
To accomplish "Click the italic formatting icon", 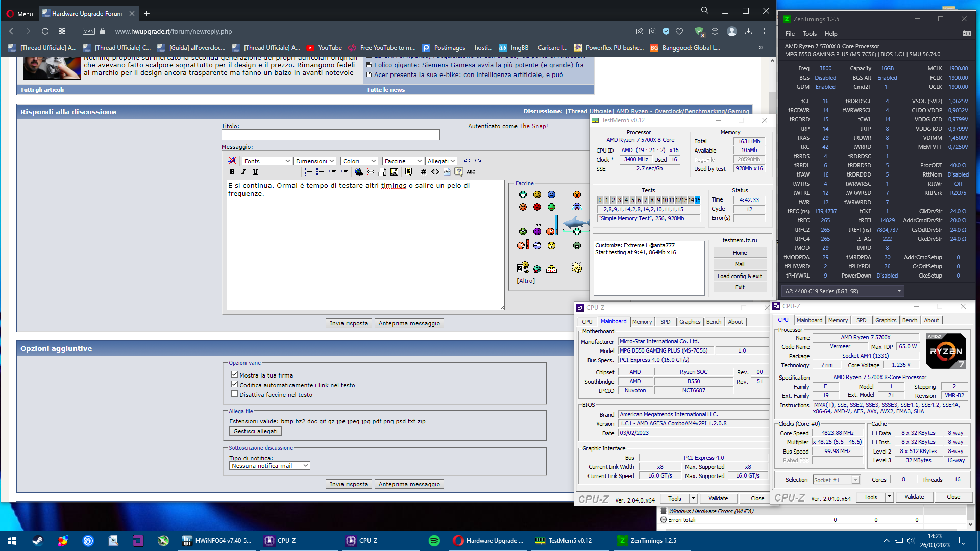I will click(x=243, y=172).
